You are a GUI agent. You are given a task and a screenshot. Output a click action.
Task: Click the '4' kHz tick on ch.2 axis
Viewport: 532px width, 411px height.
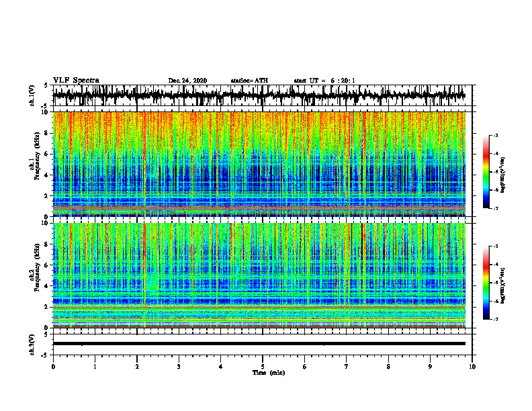pyautogui.click(x=47, y=286)
